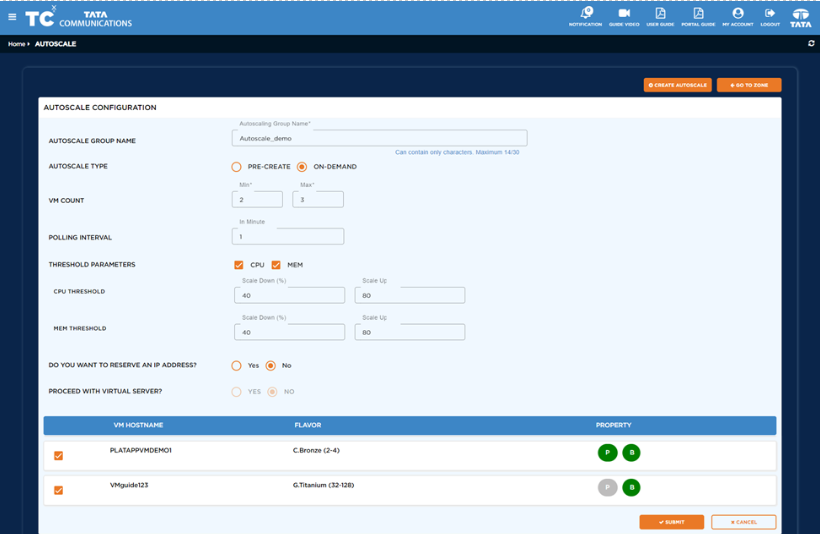Click grey P icon for VMguide123
The height and width of the screenshot is (534, 820).
pyautogui.click(x=607, y=487)
